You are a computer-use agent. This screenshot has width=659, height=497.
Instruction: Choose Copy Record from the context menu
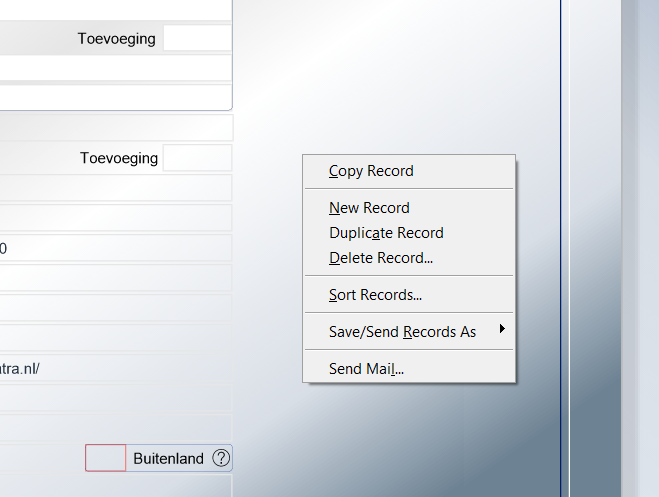tap(371, 171)
